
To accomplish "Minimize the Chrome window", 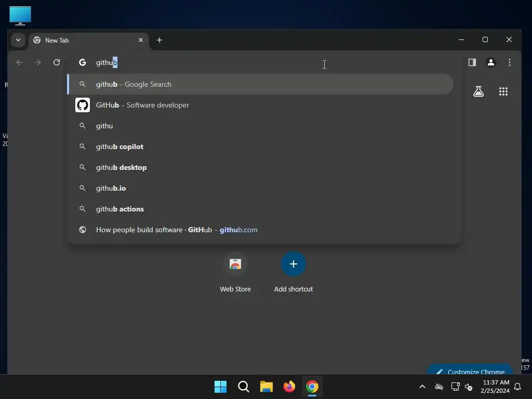I will point(461,39).
